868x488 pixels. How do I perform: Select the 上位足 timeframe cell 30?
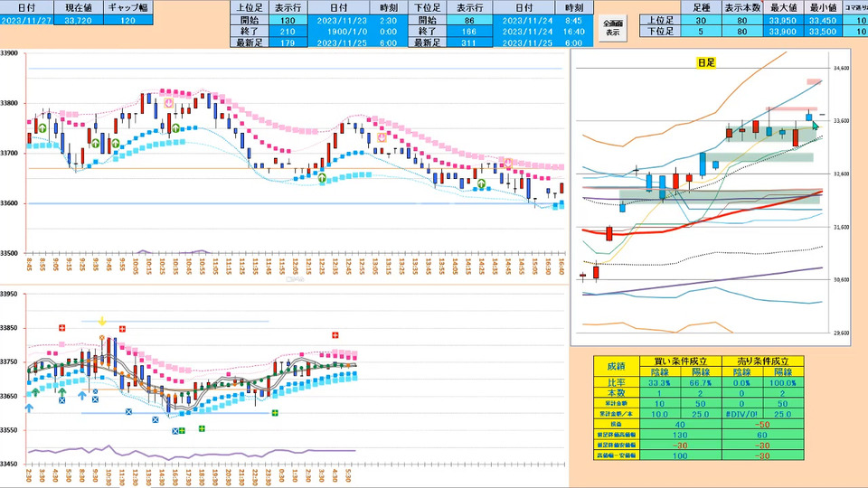point(701,21)
